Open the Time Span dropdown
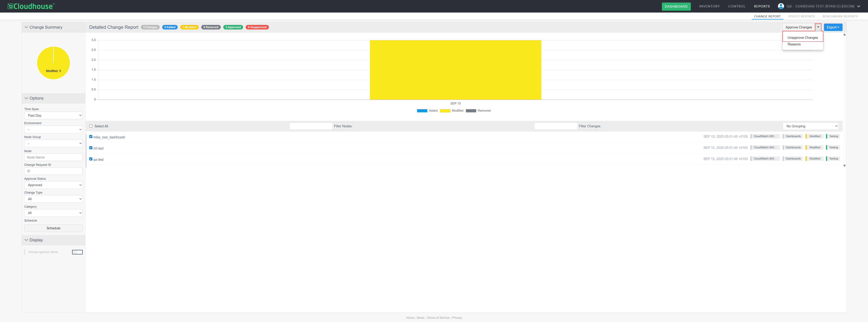This screenshot has width=868, height=322. pyautogui.click(x=53, y=116)
